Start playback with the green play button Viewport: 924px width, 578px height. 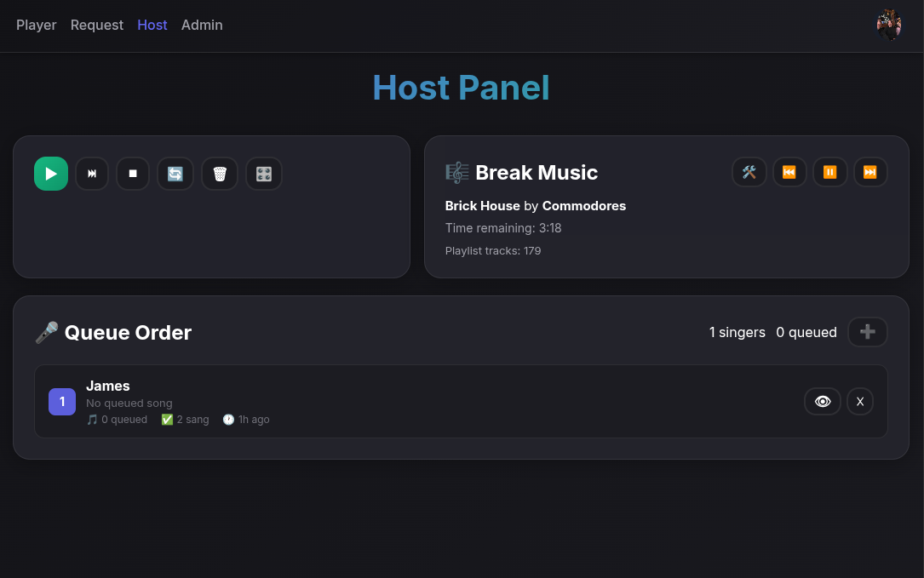[51, 174]
